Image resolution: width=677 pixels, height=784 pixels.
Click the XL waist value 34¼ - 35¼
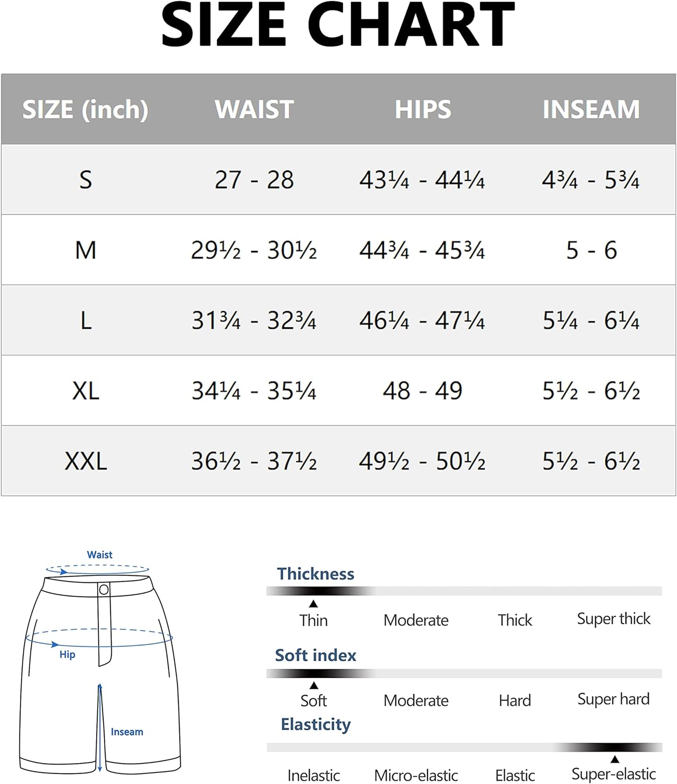pyautogui.click(x=254, y=391)
